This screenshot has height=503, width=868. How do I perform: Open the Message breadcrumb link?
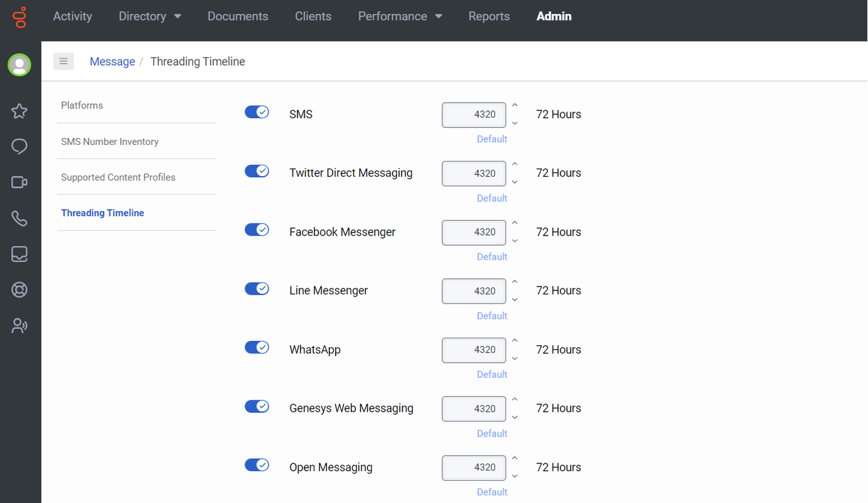tap(112, 61)
